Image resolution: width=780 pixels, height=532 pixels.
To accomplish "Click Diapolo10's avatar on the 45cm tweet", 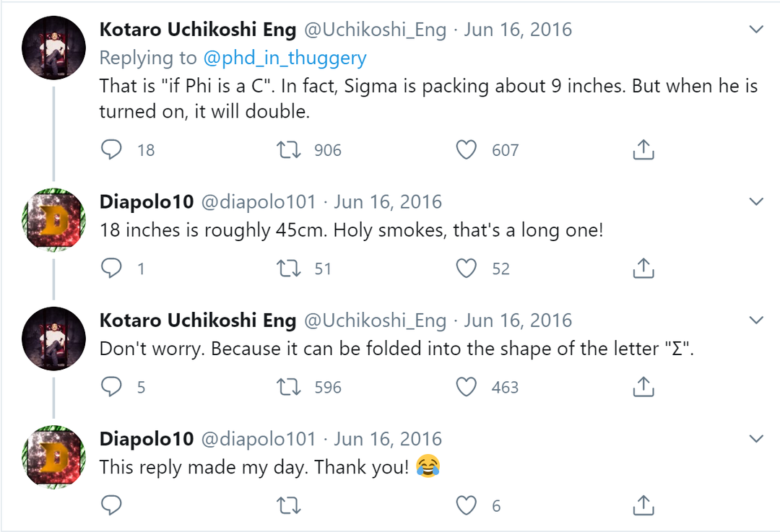I will click(55, 221).
